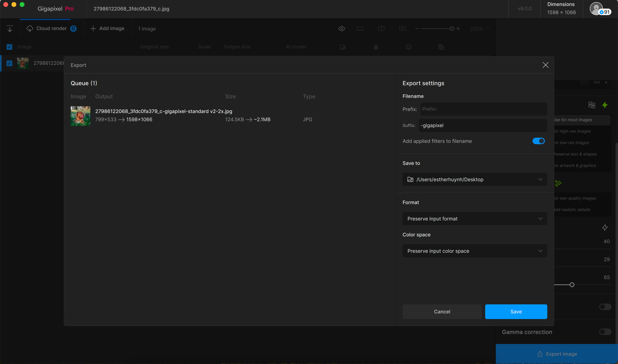This screenshot has height=364, width=618.
Task: Open the 200% zoom dropdown
Action: pyautogui.click(x=480, y=29)
